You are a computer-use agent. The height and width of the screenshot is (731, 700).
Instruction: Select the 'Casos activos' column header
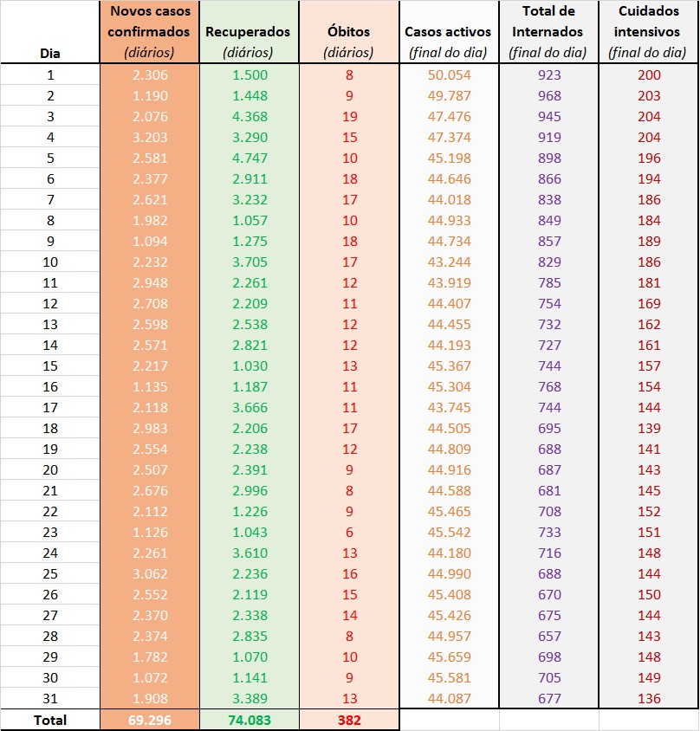[448, 32]
